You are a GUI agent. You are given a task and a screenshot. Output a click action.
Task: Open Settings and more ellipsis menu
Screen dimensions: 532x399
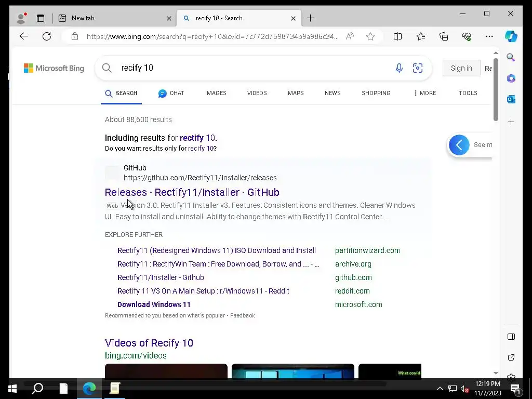pyautogui.click(x=489, y=36)
